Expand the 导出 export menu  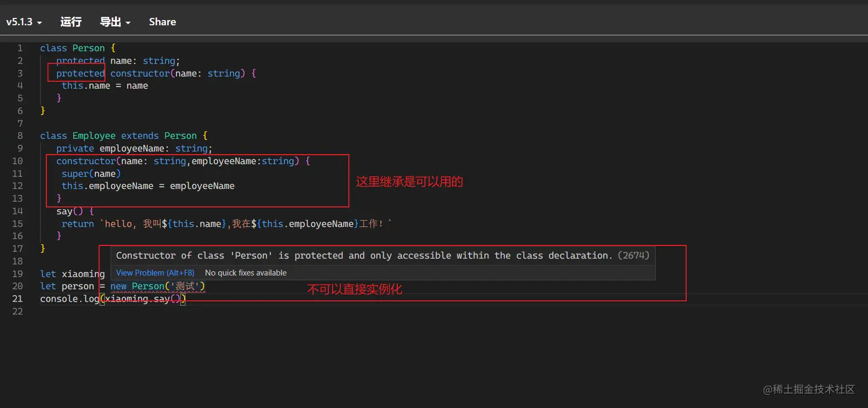pos(115,22)
